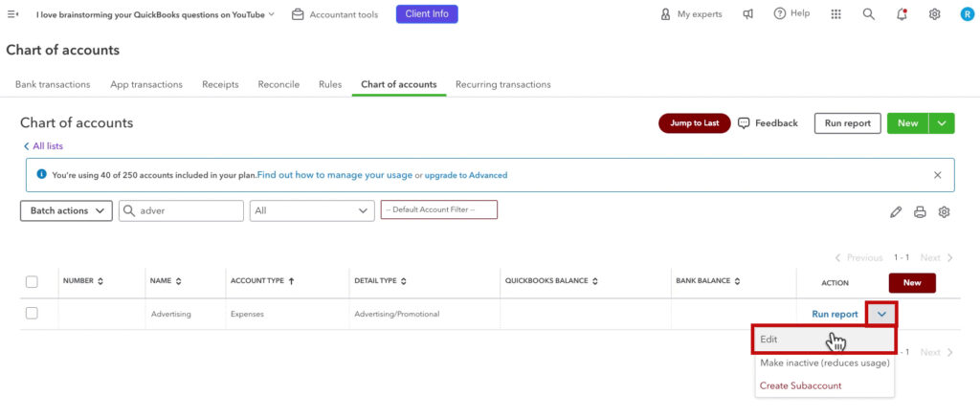980x417 pixels.
Task: Sort by NAME column arrows
Action: (x=178, y=281)
